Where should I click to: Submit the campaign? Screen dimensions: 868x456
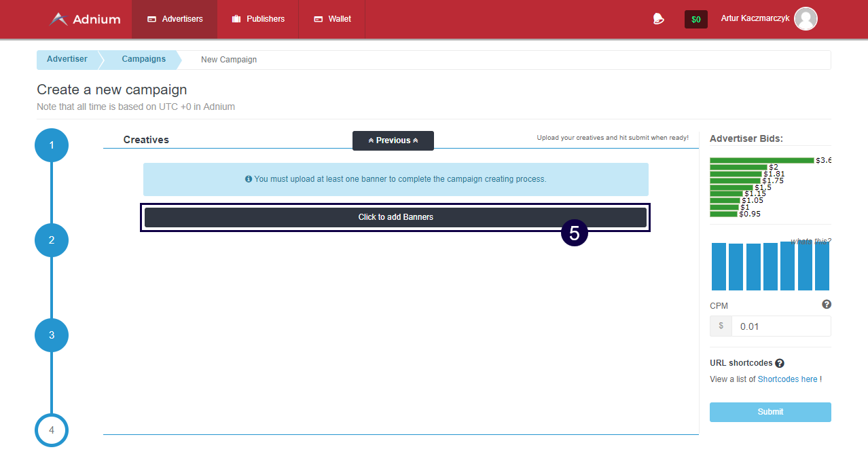click(770, 412)
